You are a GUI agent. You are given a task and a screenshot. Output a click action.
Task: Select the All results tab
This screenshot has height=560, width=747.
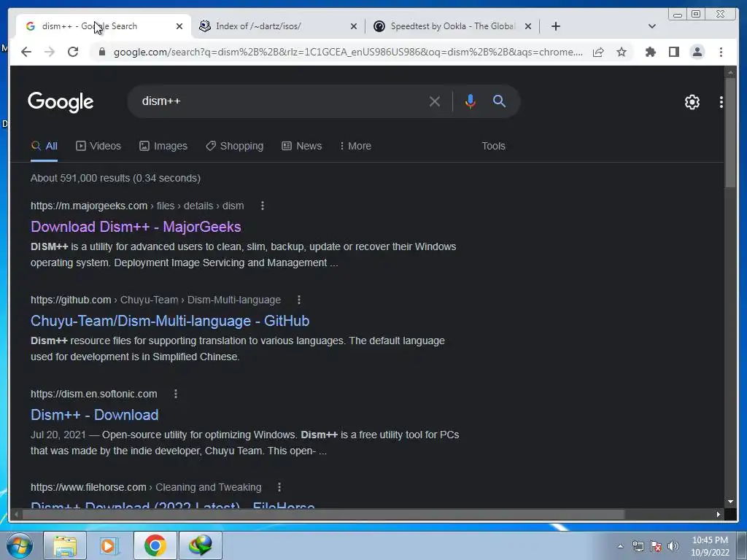point(44,146)
